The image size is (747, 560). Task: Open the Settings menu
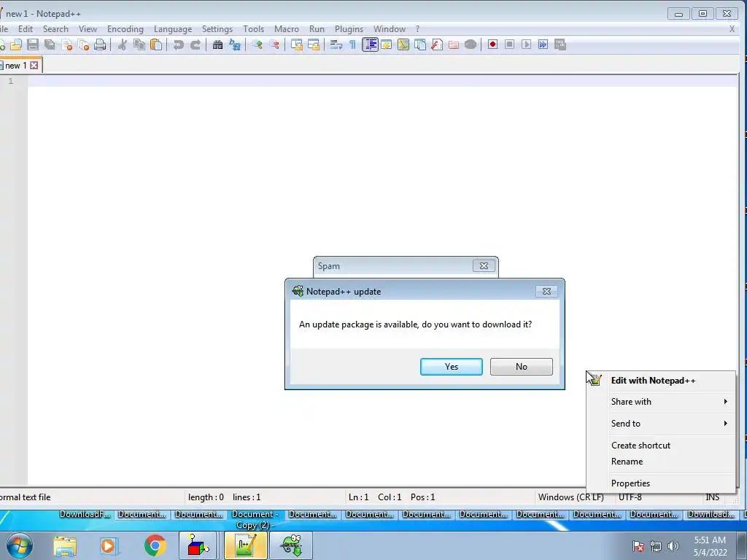tap(217, 29)
